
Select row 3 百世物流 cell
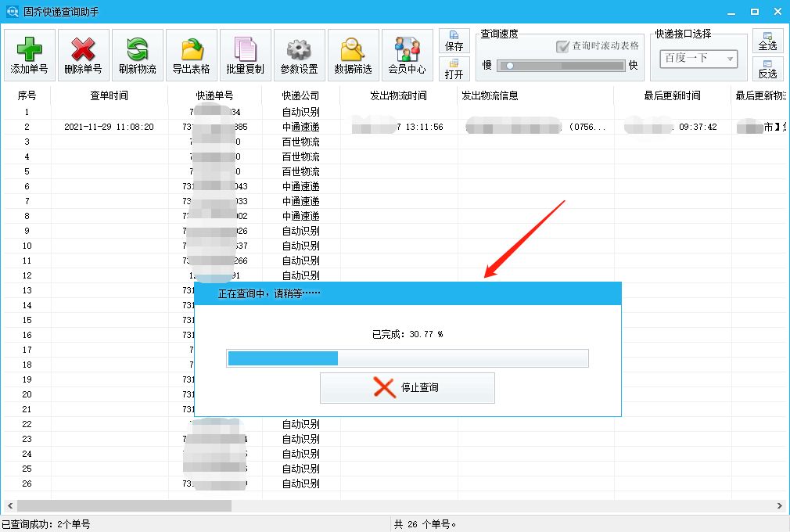click(x=301, y=142)
